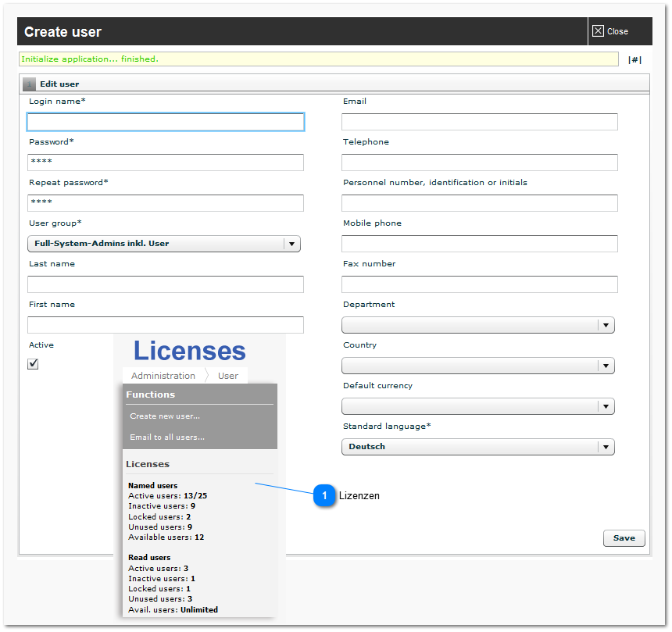Click 'Avail. users: Unlimited' text
Viewport: 672px width, 632px height.
(173, 609)
